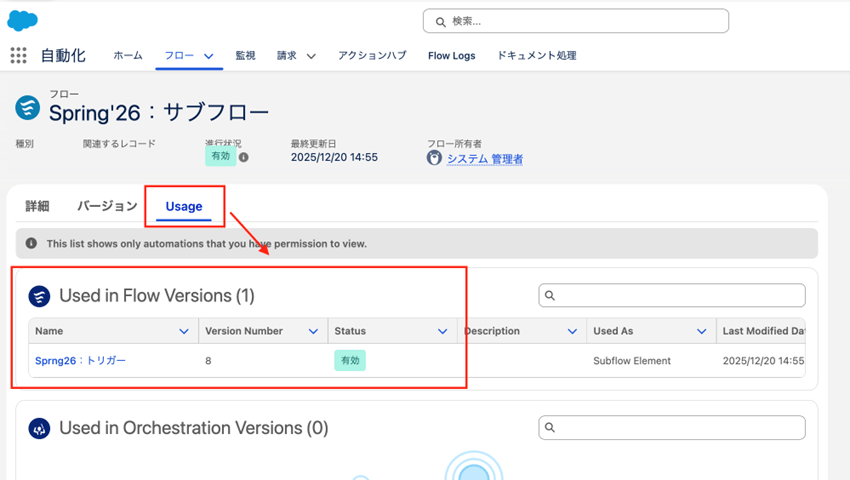The image size is (850, 480).
Task: Click the info icon in permission banner
Action: coord(31,243)
